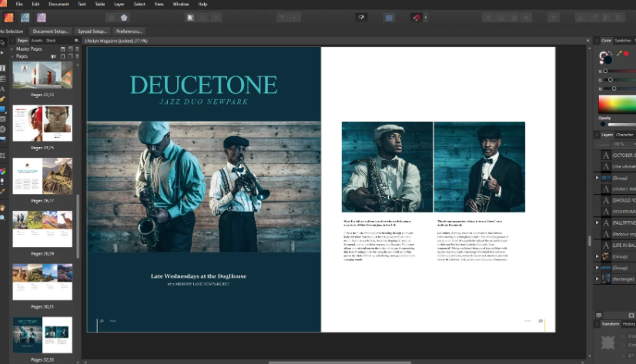
Task: Select the Pages 30,31 thumbnail
Action: (42, 283)
